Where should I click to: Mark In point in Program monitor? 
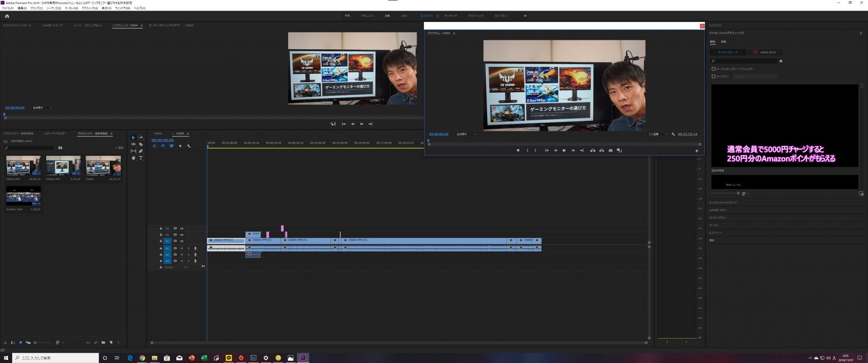coord(527,150)
